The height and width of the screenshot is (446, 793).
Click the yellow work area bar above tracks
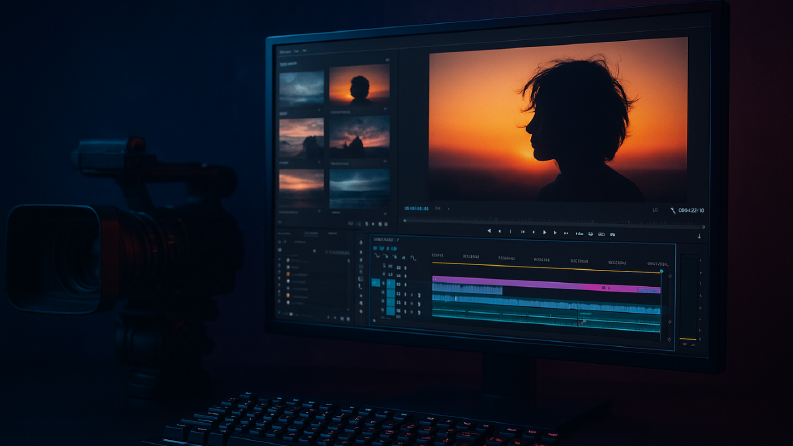point(546,267)
